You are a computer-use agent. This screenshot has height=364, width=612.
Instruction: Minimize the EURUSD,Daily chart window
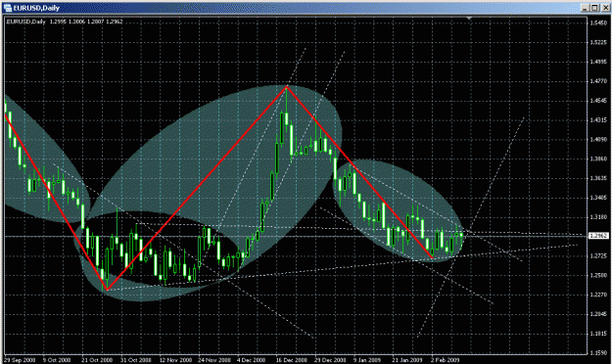tap(585, 8)
